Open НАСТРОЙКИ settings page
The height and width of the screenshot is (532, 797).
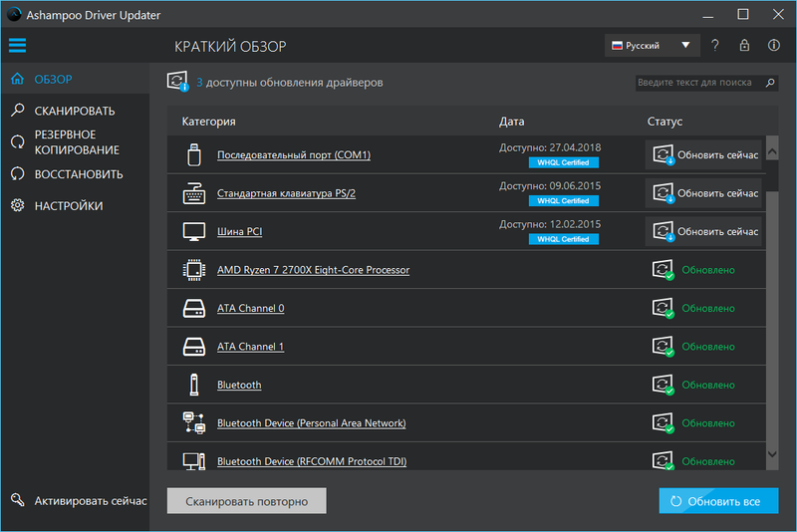pyautogui.click(x=68, y=206)
